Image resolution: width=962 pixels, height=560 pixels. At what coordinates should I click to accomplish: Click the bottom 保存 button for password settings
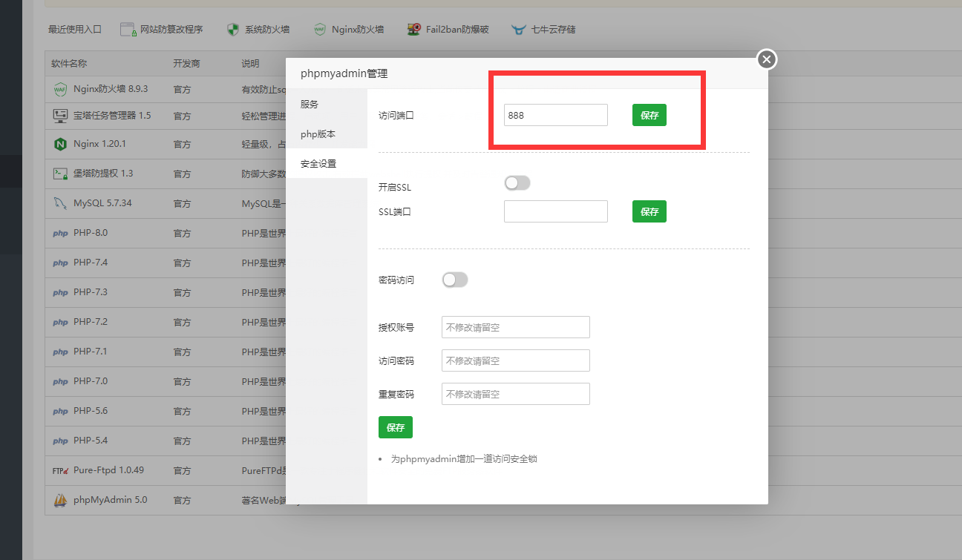[395, 427]
